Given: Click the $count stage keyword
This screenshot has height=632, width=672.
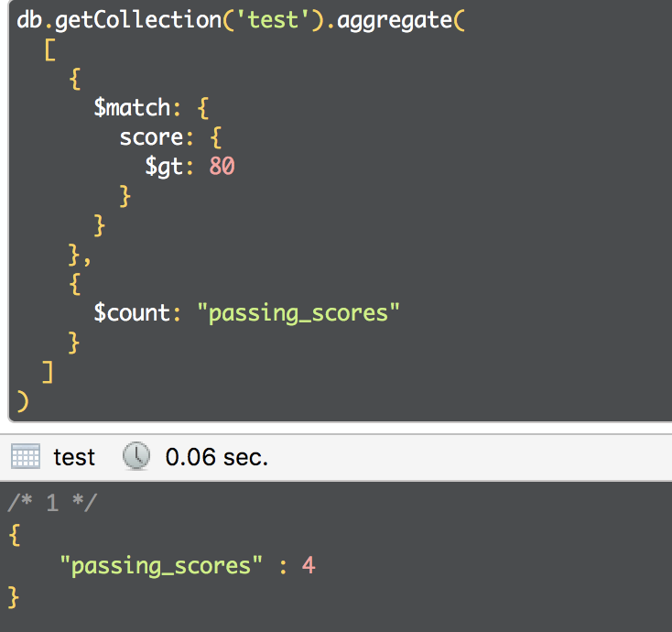Looking at the screenshot, I should [133, 313].
